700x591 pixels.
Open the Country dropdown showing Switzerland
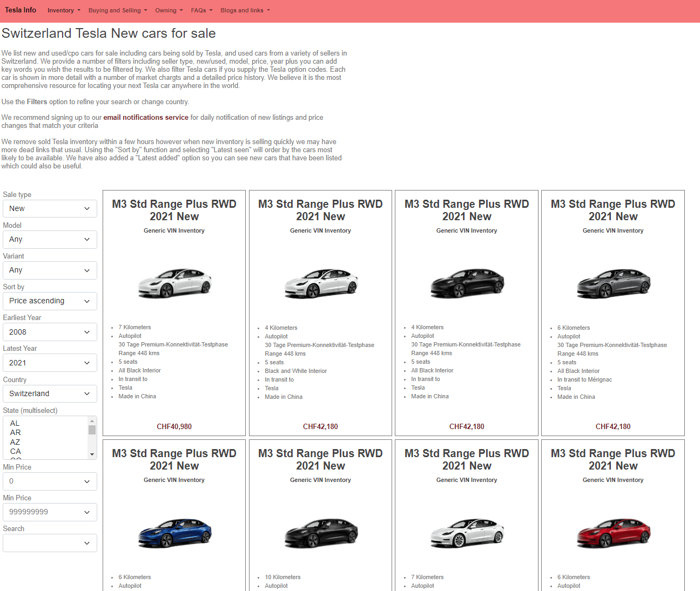[50, 393]
